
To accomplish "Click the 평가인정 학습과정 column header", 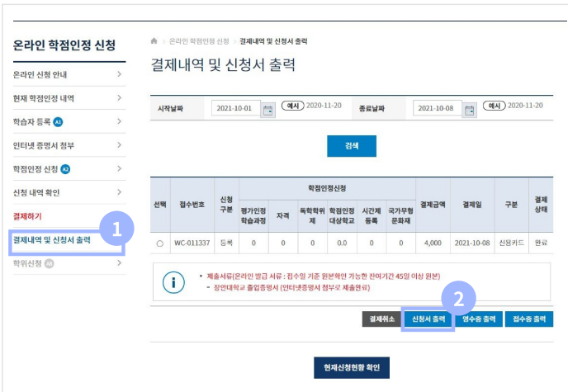I will (x=253, y=215).
